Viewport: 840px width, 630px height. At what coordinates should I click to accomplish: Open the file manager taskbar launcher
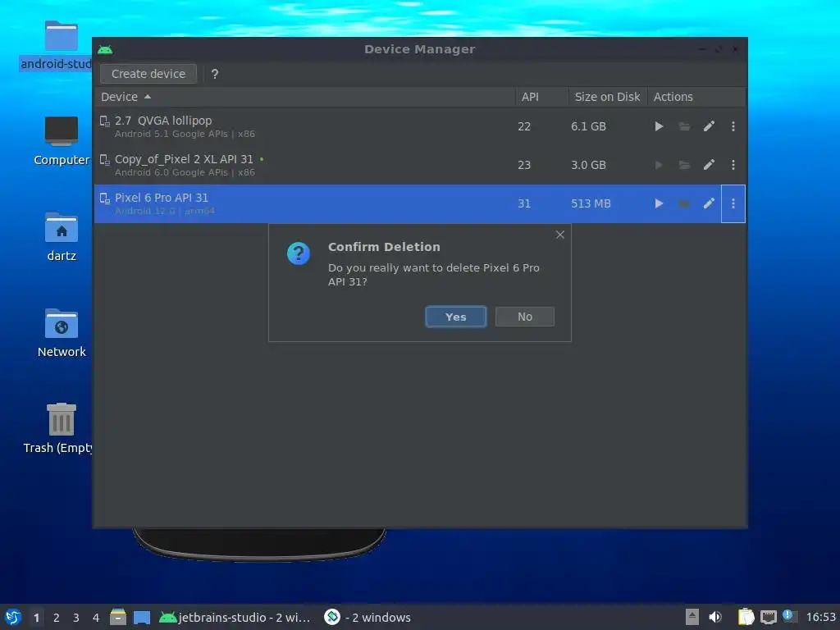click(118, 617)
